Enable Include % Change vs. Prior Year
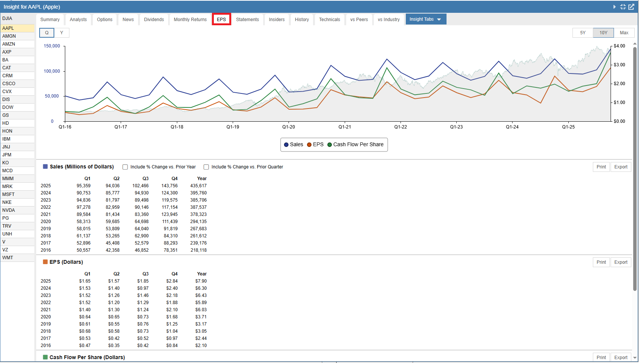This screenshot has width=640, height=364. coord(125,167)
